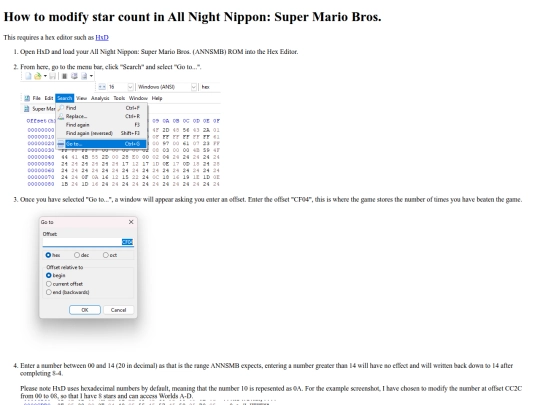
Task: Close the Go to dialog with X
Action: [131, 222]
